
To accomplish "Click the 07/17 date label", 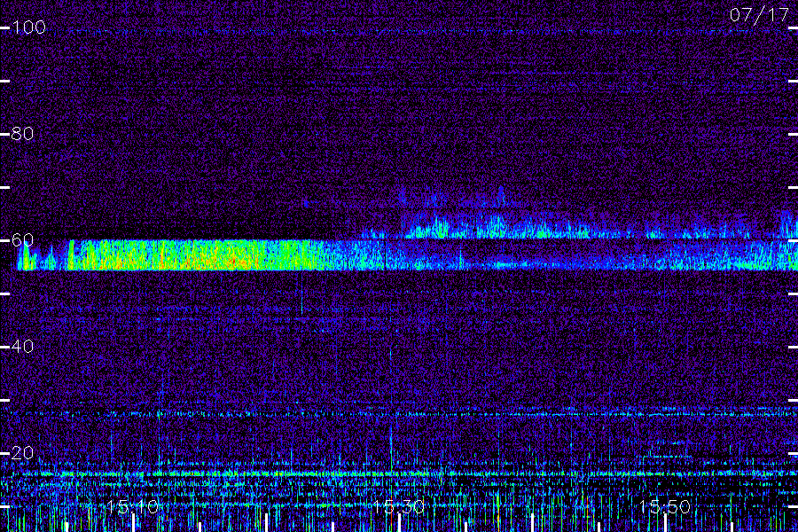I will tap(759, 15).
